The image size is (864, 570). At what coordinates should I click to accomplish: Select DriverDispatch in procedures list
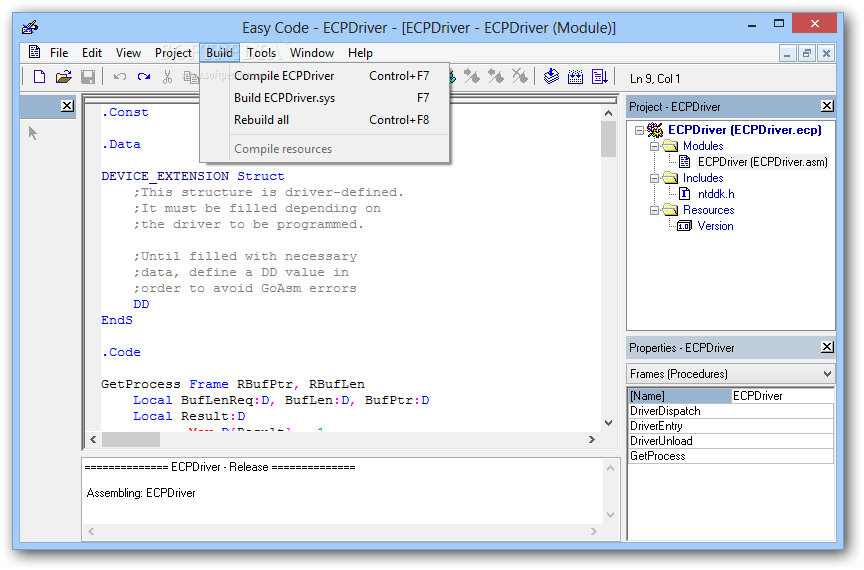730,411
